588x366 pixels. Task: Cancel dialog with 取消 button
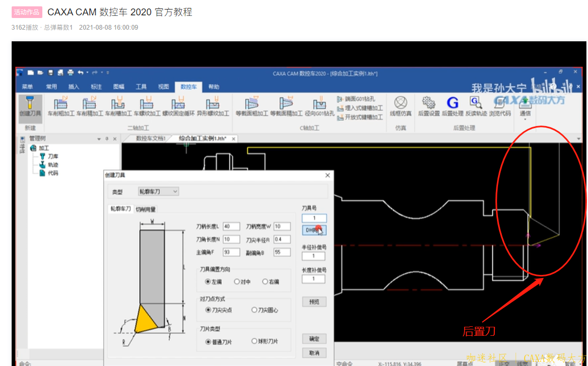pos(314,353)
